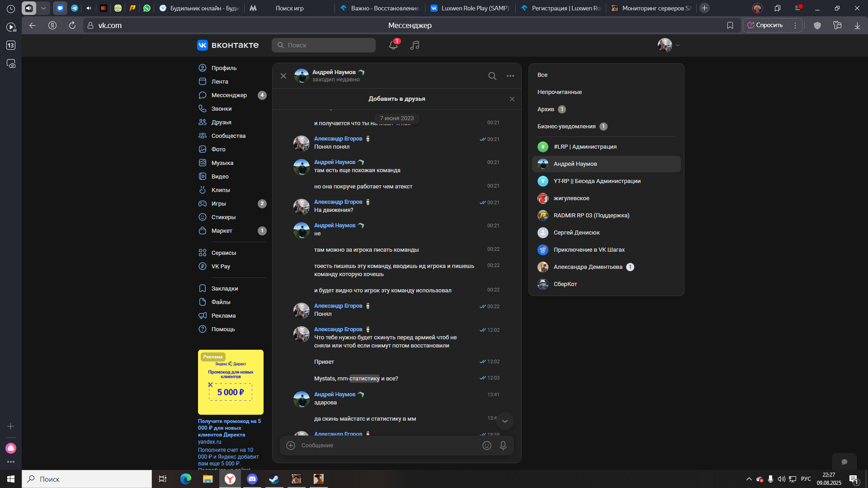Bookmark this page in the address bar

click(730, 25)
